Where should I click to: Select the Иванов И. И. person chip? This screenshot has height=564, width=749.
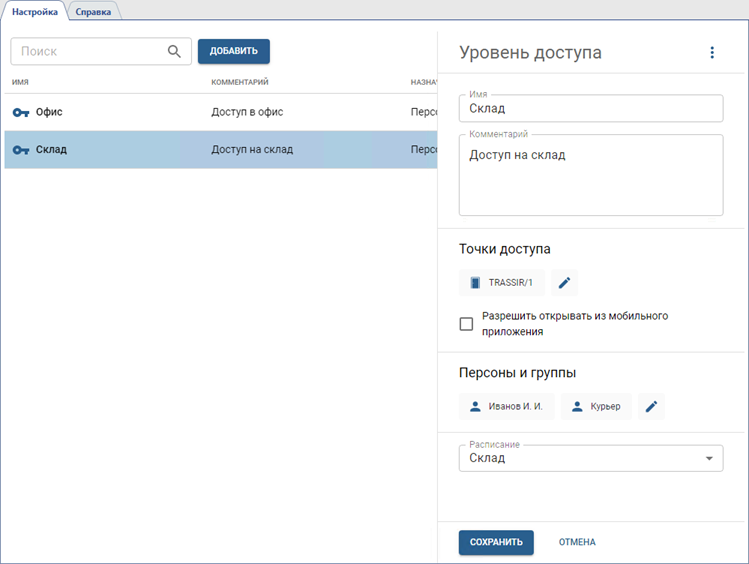pos(506,406)
